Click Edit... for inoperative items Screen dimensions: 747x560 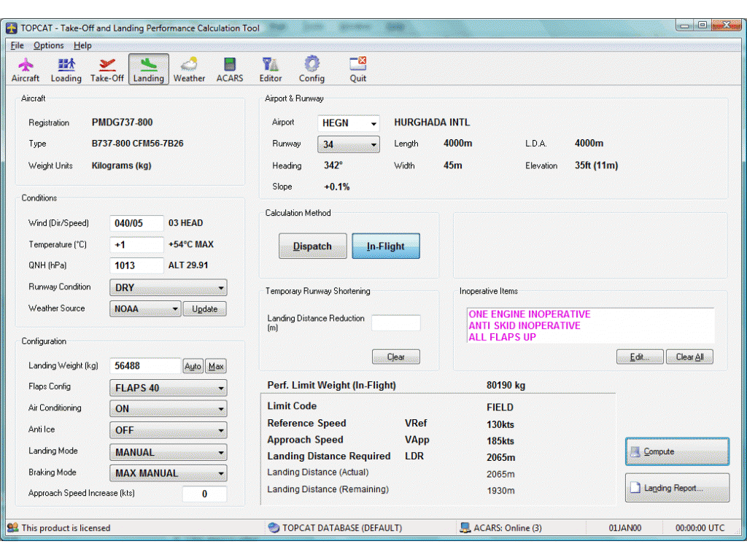pos(639,357)
